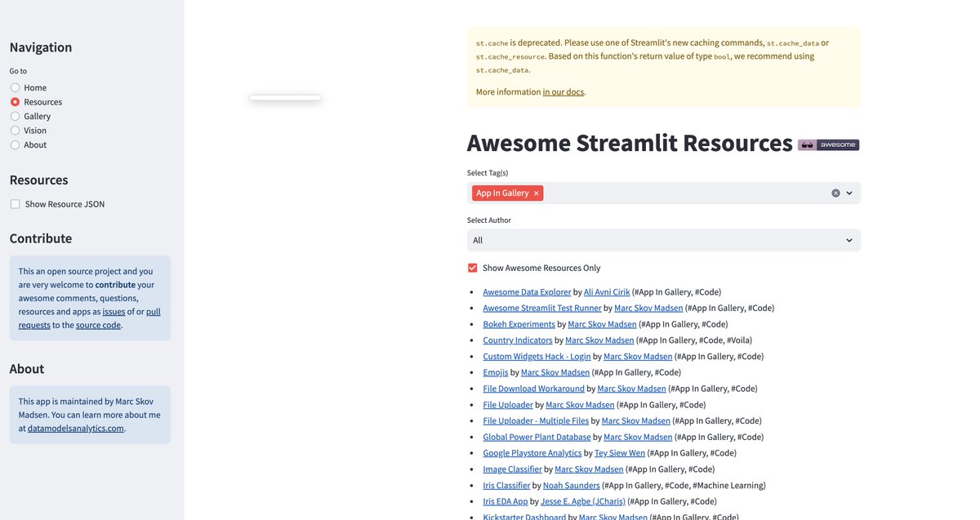Screen dimensions: 980x520
Task: Click the 'Go to' label
Action: 18,71
